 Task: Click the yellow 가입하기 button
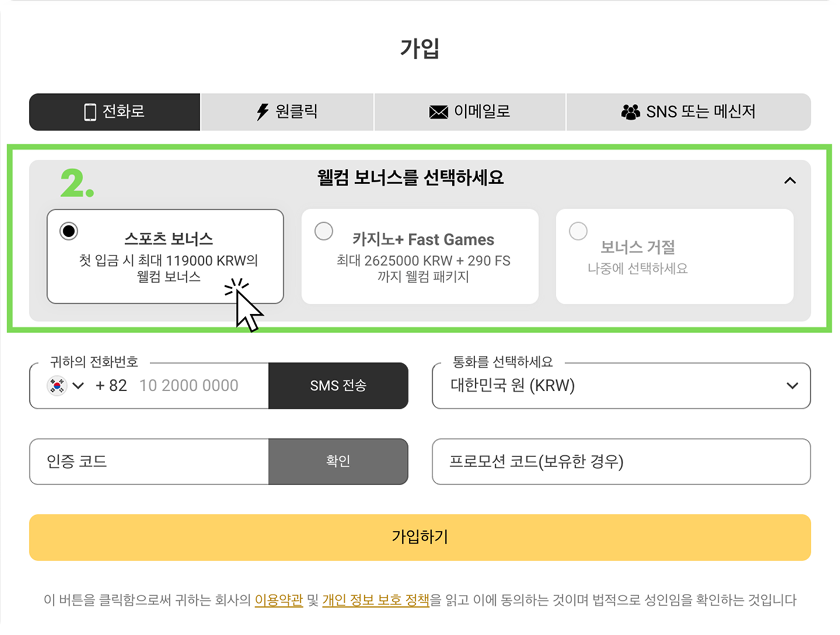click(x=420, y=537)
